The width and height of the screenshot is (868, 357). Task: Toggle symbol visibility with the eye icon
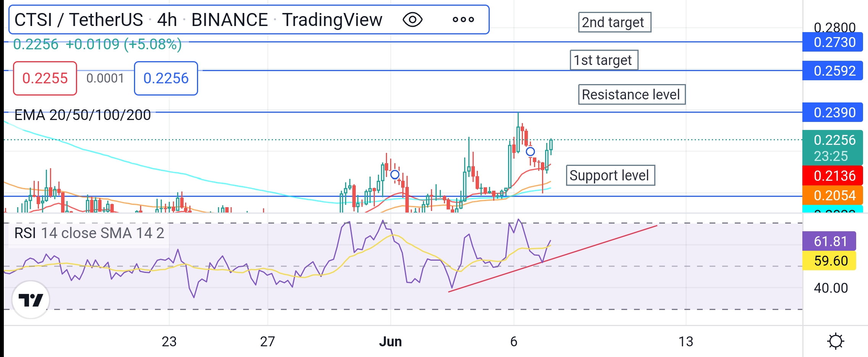click(413, 19)
